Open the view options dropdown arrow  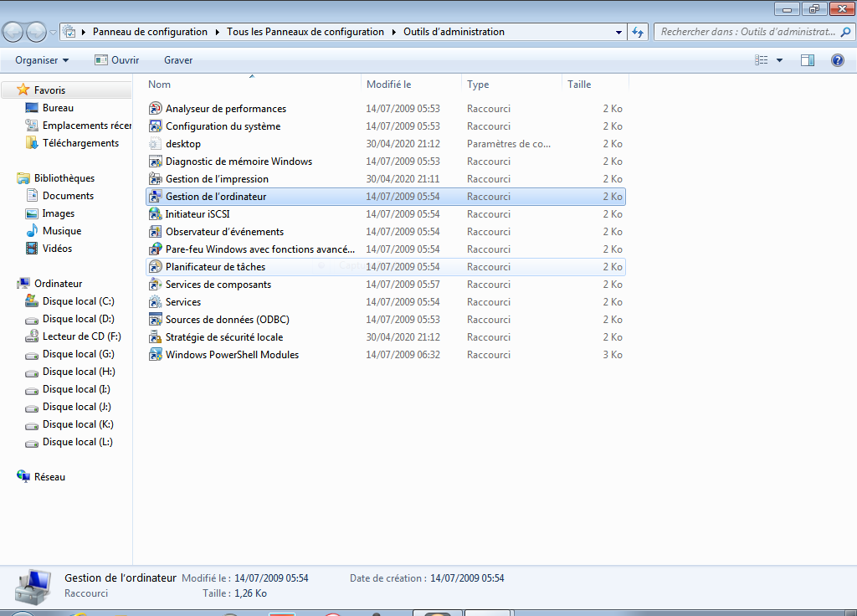[779, 60]
